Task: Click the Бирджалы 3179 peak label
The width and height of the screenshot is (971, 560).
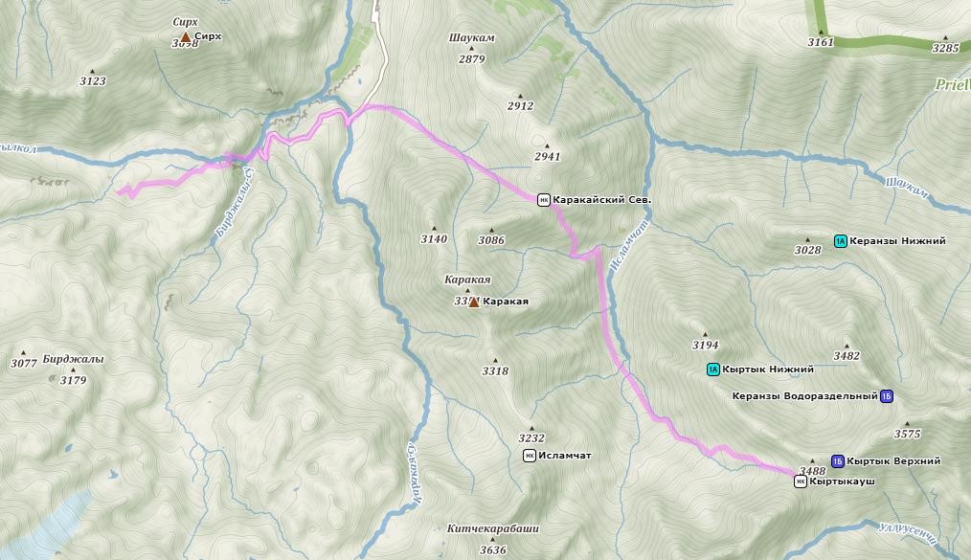Action: (73, 370)
